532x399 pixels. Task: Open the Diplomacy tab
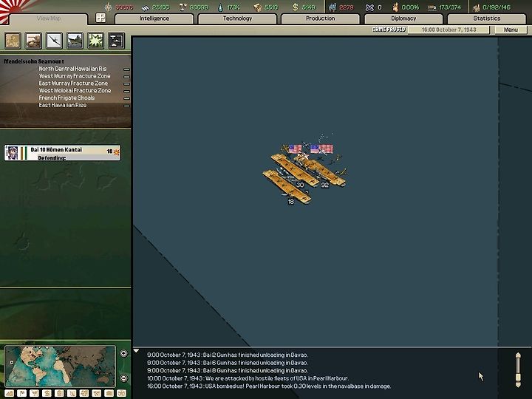[403, 18]
